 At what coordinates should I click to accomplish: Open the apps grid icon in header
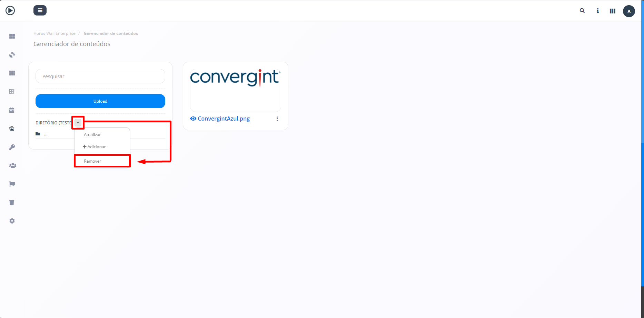(x=613, y=11)
